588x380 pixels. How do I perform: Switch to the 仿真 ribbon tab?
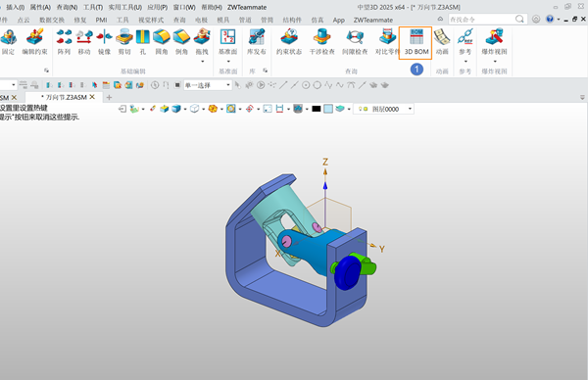(x=318, y=20)
